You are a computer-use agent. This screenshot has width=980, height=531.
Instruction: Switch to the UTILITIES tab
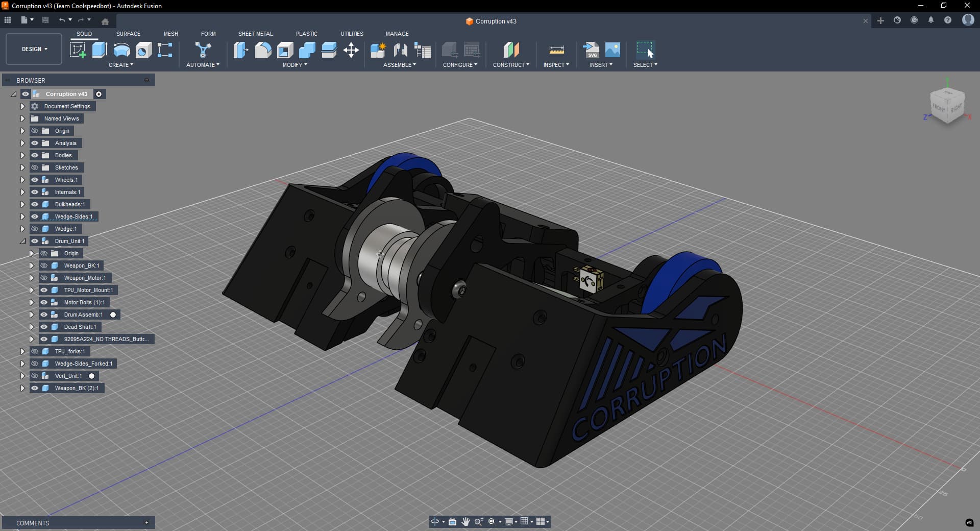point(352,34)
